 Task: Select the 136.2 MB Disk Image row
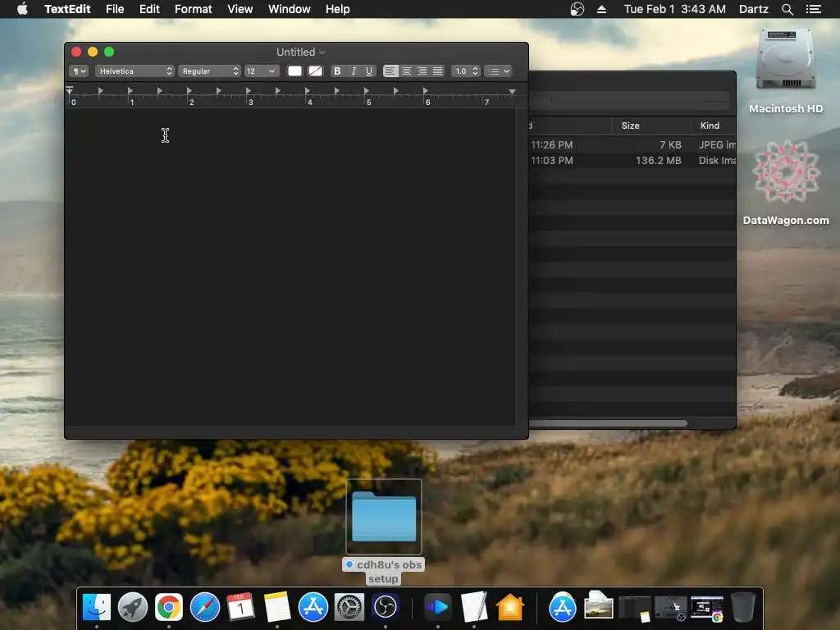pyautogui.click(x=632, y=160)
